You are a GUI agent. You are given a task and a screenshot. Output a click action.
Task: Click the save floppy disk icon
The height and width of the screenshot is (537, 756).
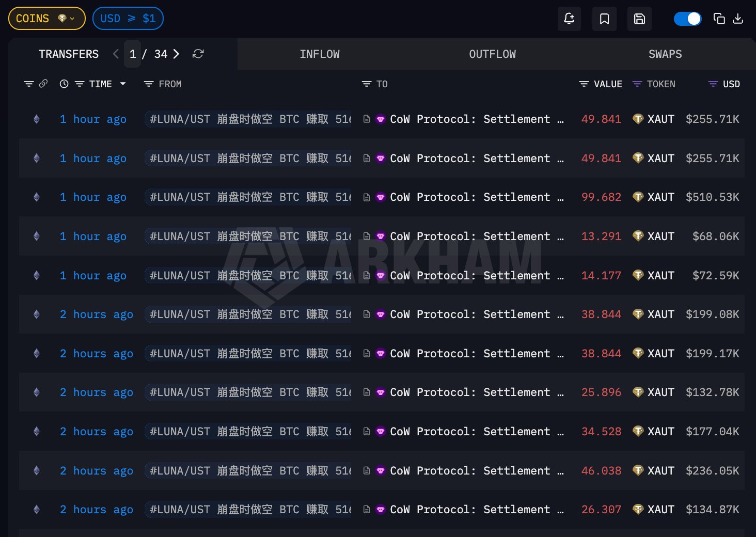tap(639, 19)
